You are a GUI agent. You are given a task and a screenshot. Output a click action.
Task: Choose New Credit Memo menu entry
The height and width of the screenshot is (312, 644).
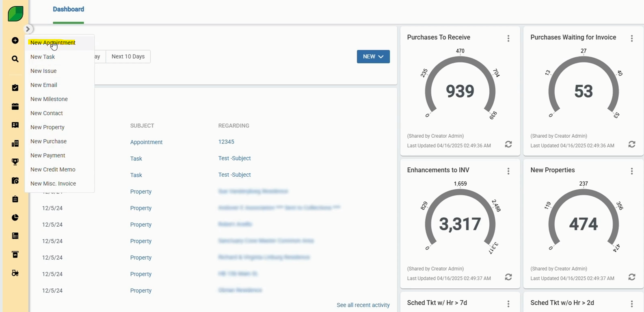click(x=60, y=169)
